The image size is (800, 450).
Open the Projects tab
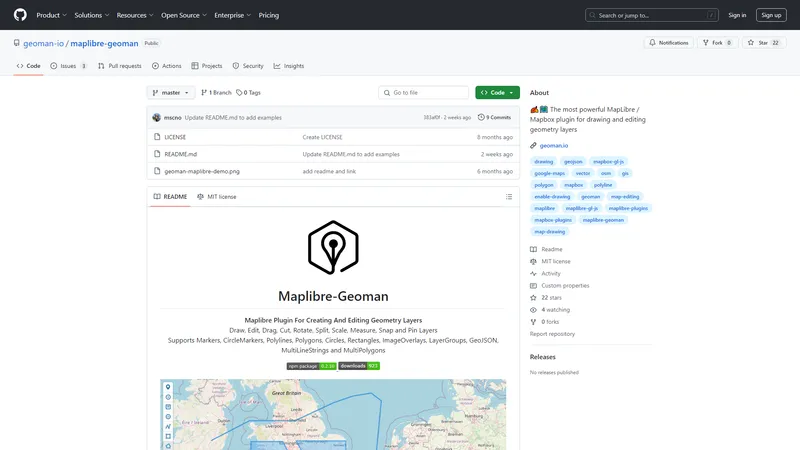pos(207,66)
